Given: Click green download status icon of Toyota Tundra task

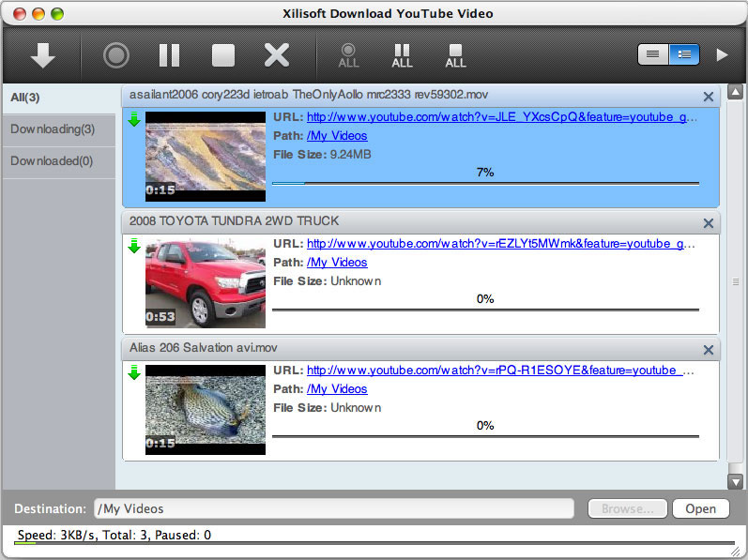Looking at the screenshot, I should point(134,246).
